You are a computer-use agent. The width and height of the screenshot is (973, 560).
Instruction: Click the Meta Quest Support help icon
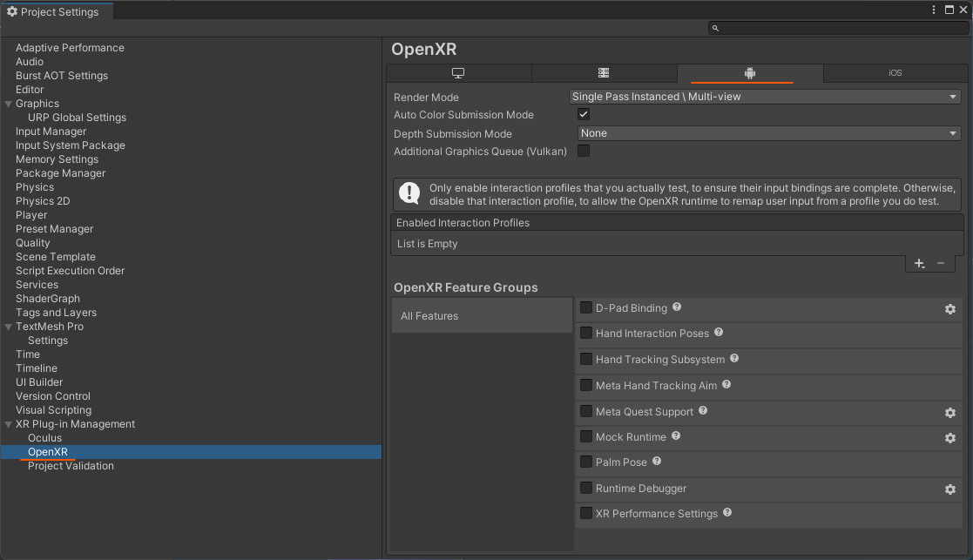click(703, 410)
